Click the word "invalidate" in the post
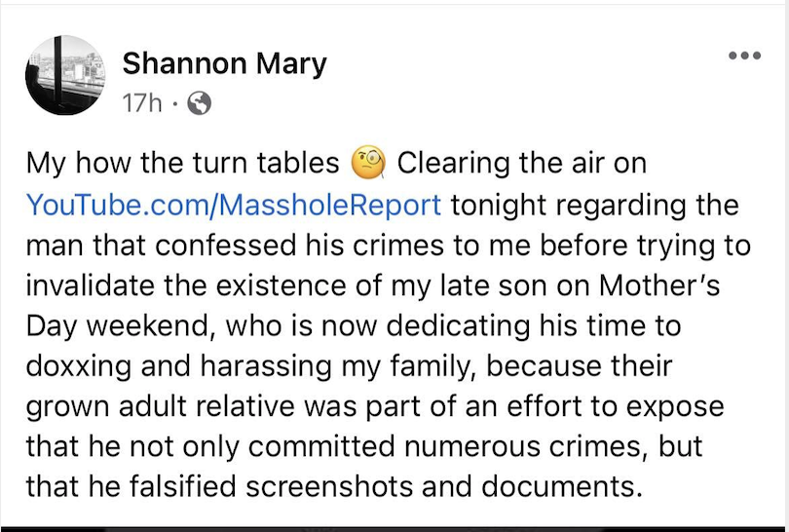789x532 pixels. 92,289
